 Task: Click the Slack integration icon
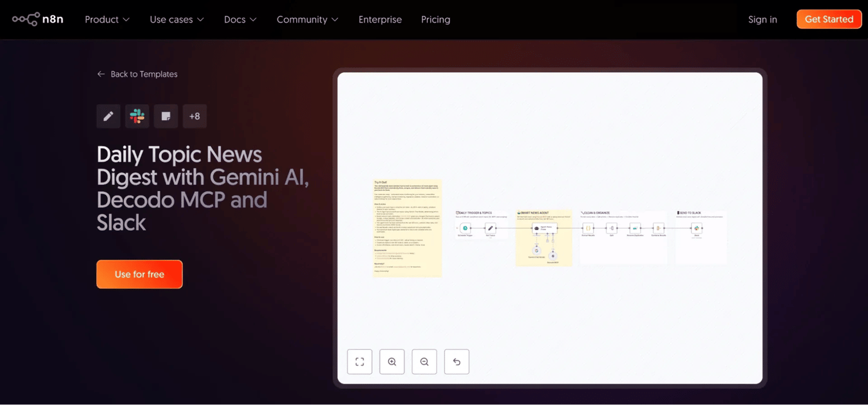137,116
